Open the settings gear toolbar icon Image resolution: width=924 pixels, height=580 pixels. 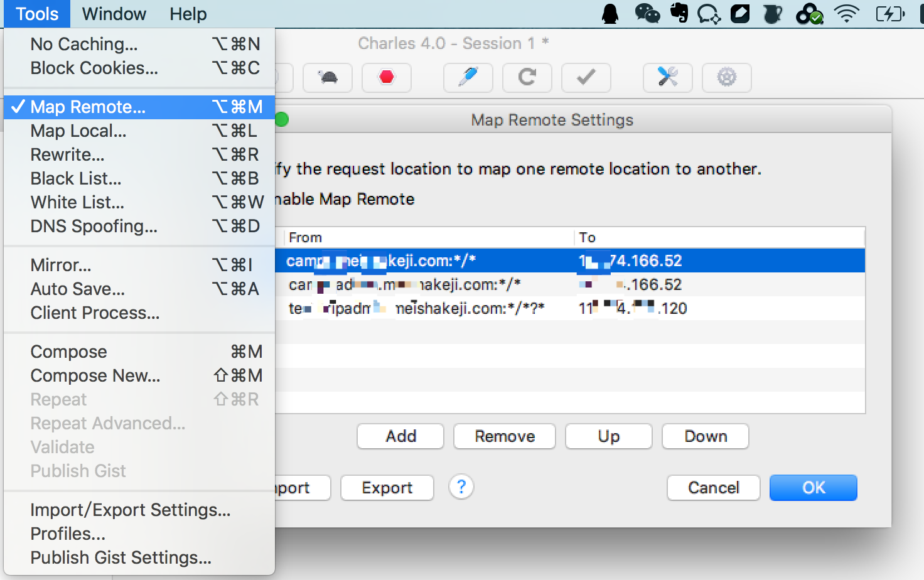pos(727,78)
